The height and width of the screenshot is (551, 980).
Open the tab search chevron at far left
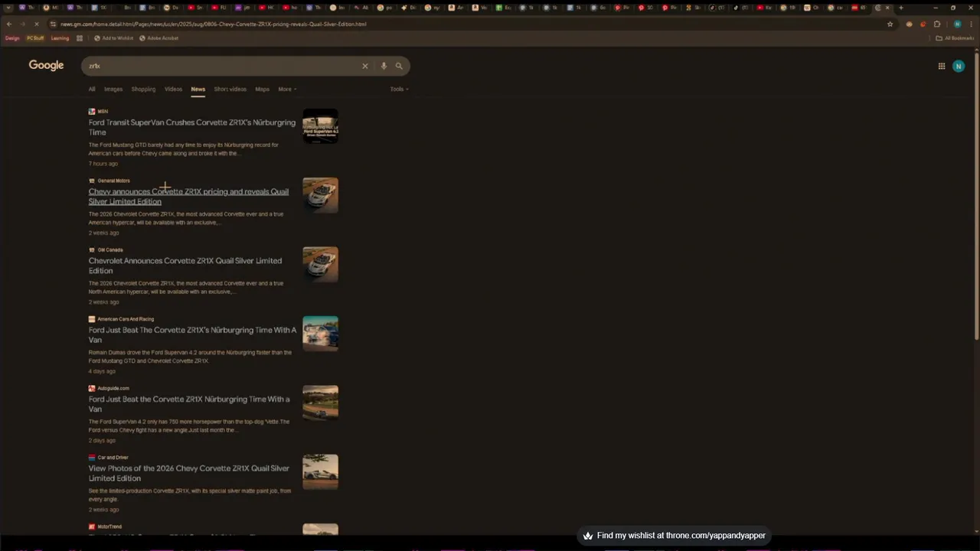click(9, 8)
